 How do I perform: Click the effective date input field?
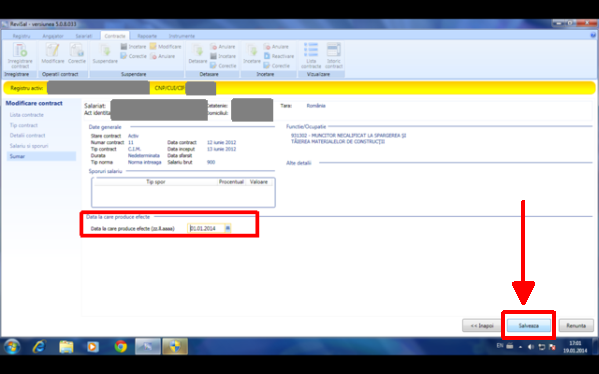[206, 228]
